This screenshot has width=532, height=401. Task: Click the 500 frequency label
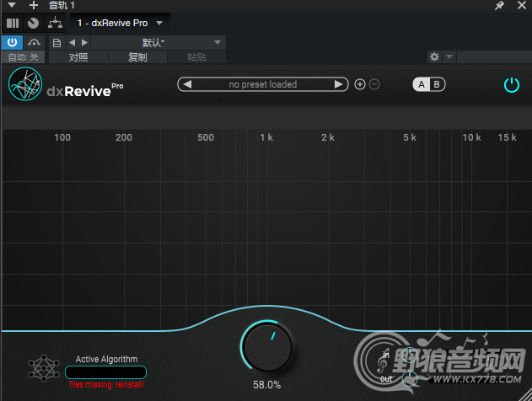point(206,137)
